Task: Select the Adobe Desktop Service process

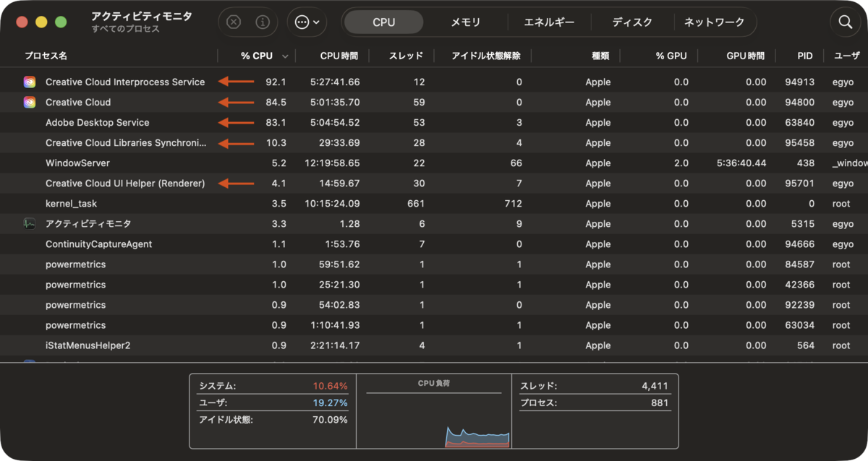Action: click(98, 122)
